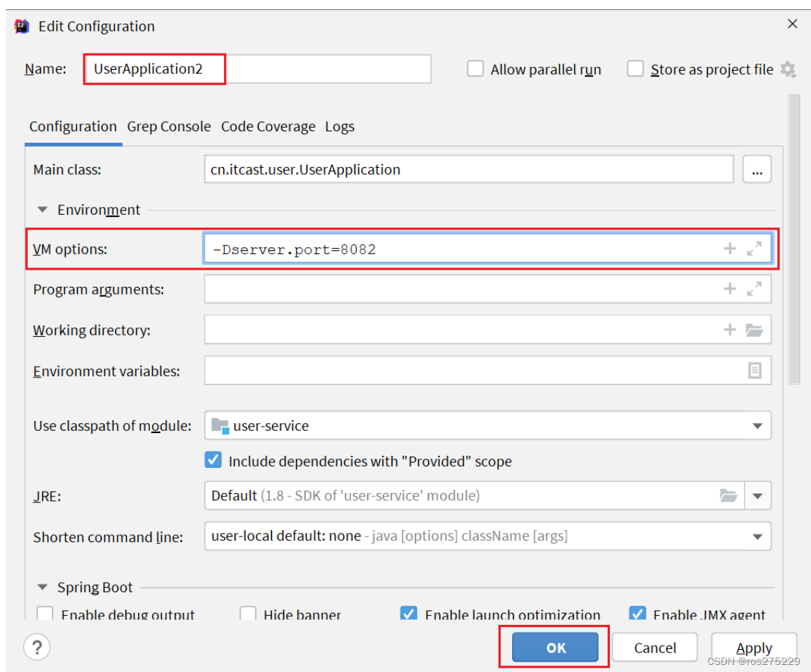Image resolution: width=811 pixels, height=672 pixels.
Task: Enable Allow parallel run checkbox
Action: [x=475, y=68]
